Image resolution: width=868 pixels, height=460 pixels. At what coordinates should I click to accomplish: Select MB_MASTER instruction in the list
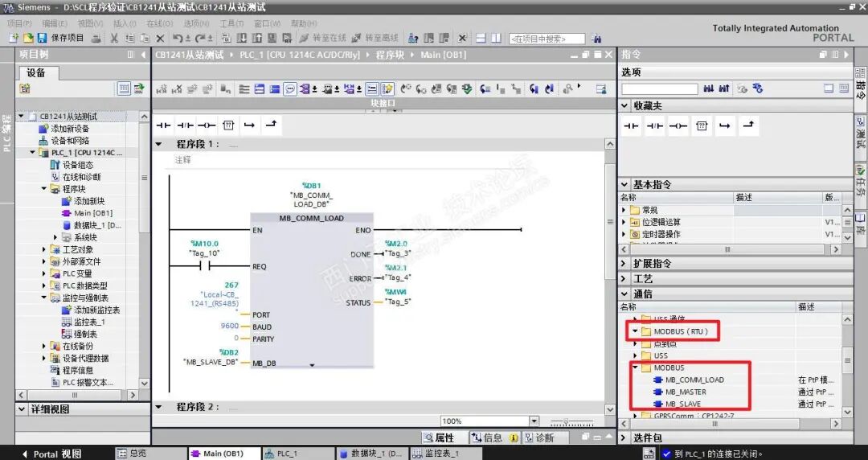point(686,392)
